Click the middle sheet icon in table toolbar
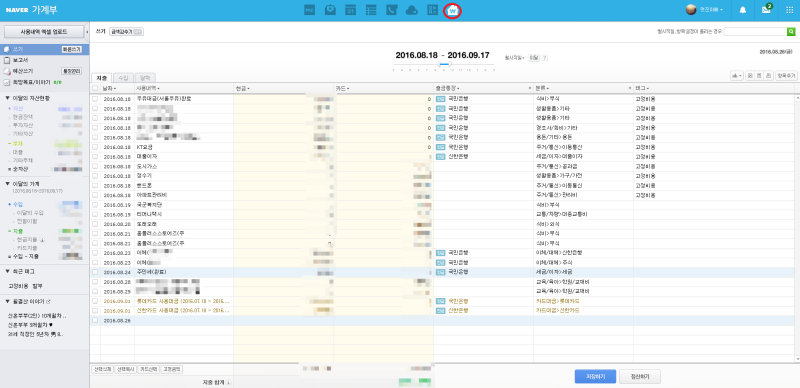The width and height of the screenshot is (800, 388). [x=759, y=76]
